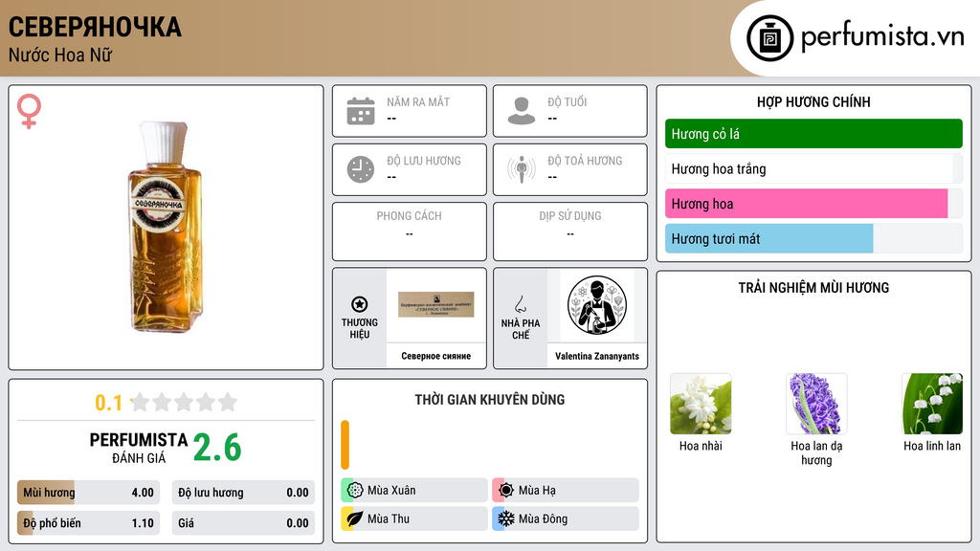
Task: Click the Hoa nhài label
Action: [x=701, y=446]
